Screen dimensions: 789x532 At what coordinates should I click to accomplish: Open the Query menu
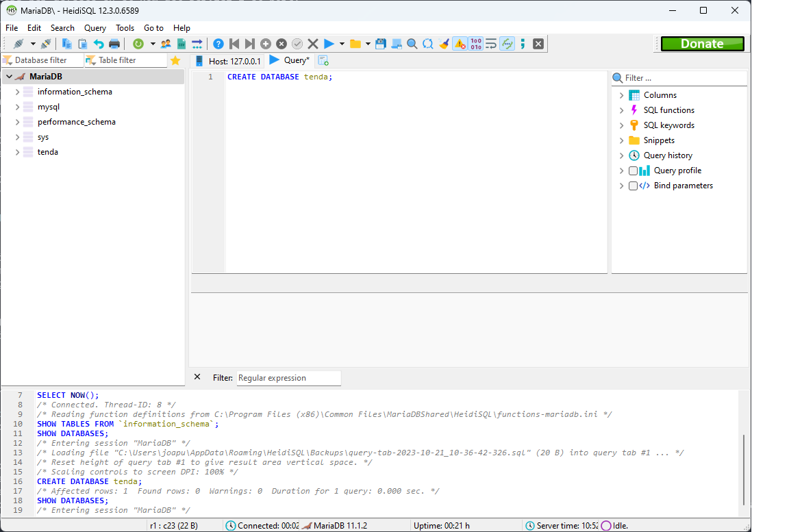(x=95, y=28)
